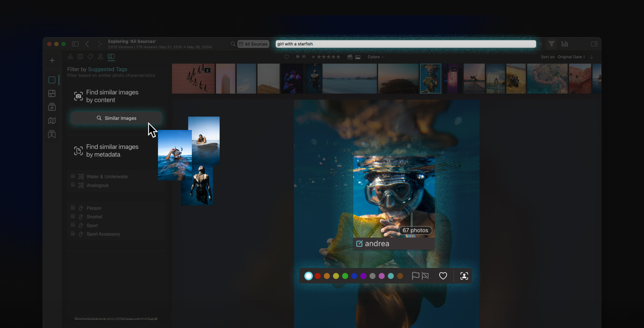
Task: Show the histogram statistics icon
Action: pyautogui.click(x=565, y=44)
